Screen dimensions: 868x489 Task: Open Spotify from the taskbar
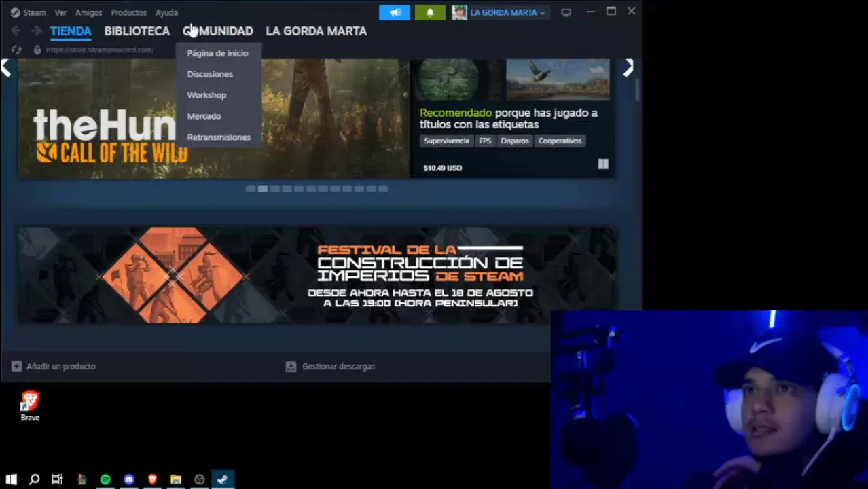pyautogui.click(x=105, y=479)
